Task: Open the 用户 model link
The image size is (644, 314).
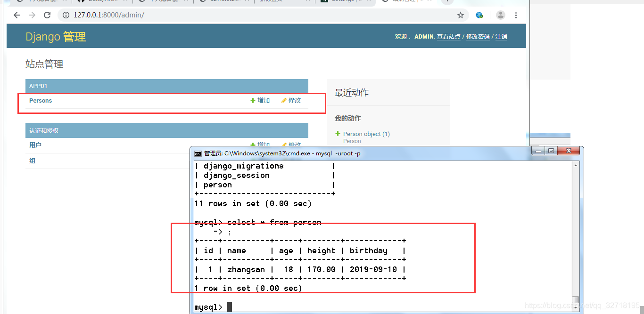Action: (x=35, y=145)
